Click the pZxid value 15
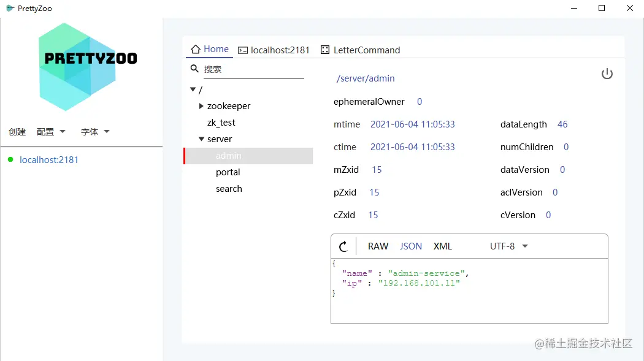This screenshot has height=361, width=644. (x=374, y=192)
